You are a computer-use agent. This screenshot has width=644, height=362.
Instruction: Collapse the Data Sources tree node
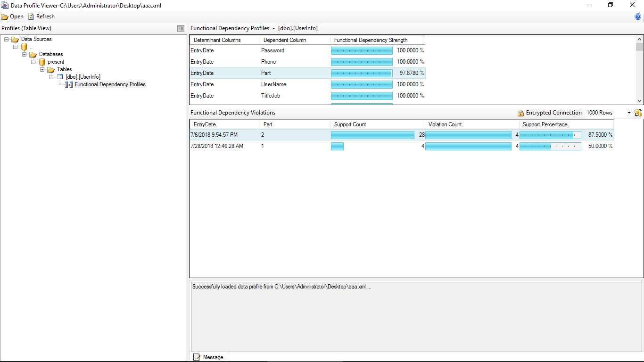pyautogui.click(x=6, y=39)
